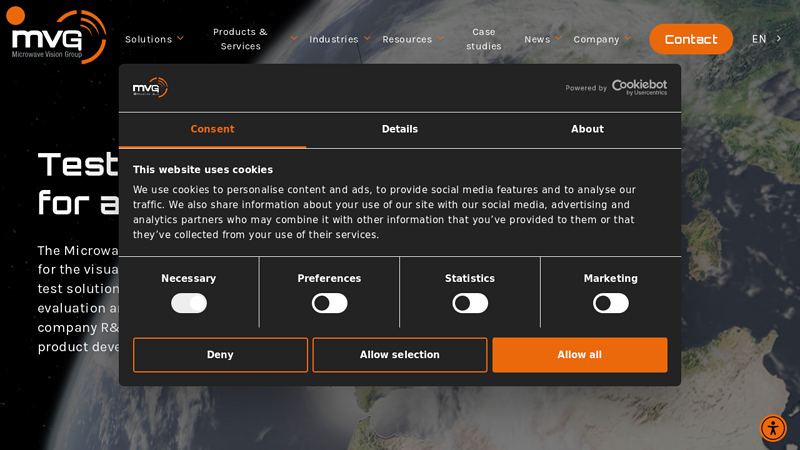This screenshot has height=450, width=800.
Task: Open the Resources navigation link
Action: click(407, 39)
